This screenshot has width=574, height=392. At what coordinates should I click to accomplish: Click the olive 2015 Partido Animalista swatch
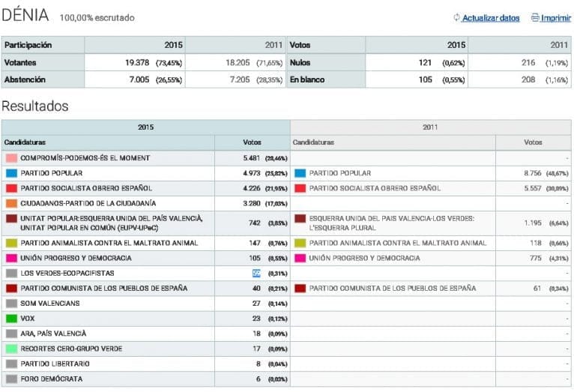[x=11, y=243]
